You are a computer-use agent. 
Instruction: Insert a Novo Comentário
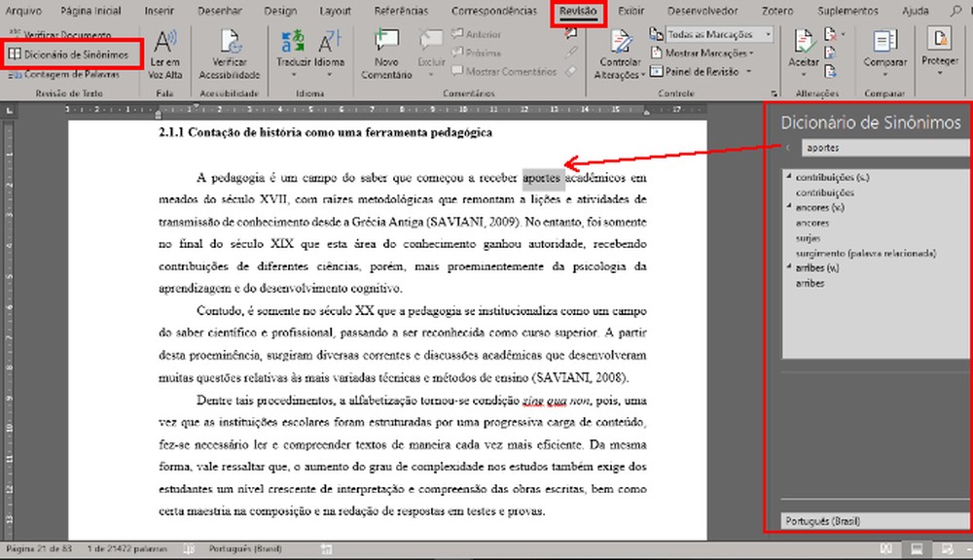pyautogui.click(x=385, y=53)
